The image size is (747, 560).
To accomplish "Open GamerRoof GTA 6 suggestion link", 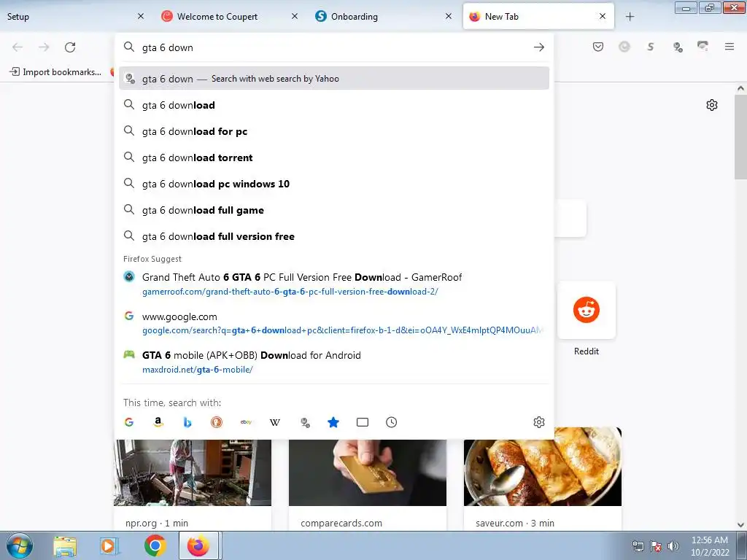I will [x=334, y=284].
